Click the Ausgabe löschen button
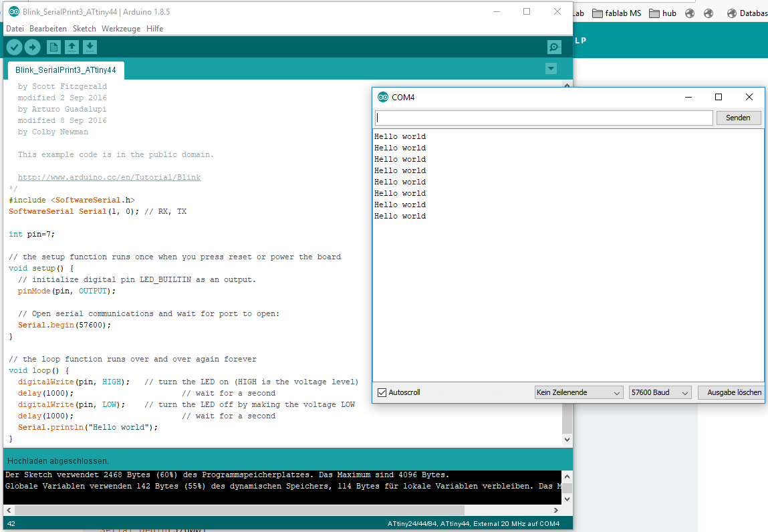 coord(731,392)
